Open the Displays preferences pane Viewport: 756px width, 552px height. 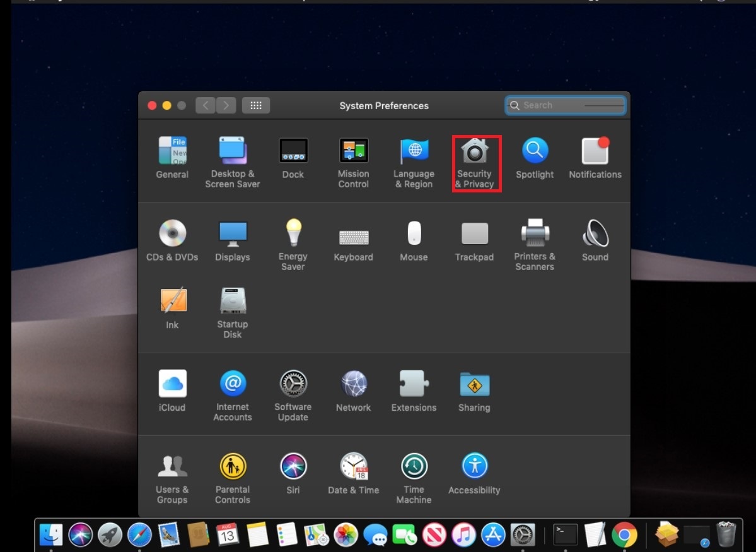[233, 240]
